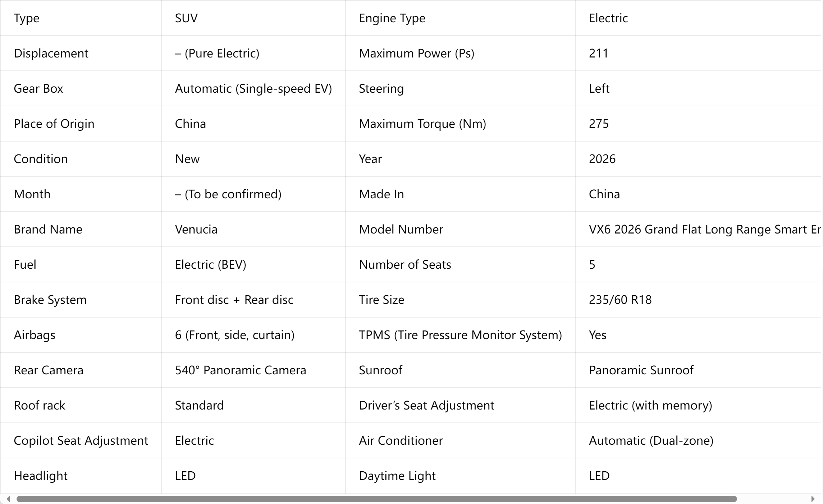Click the Year value 2026
The height and width of the screenshot is (504, 823).
[602, 159]
